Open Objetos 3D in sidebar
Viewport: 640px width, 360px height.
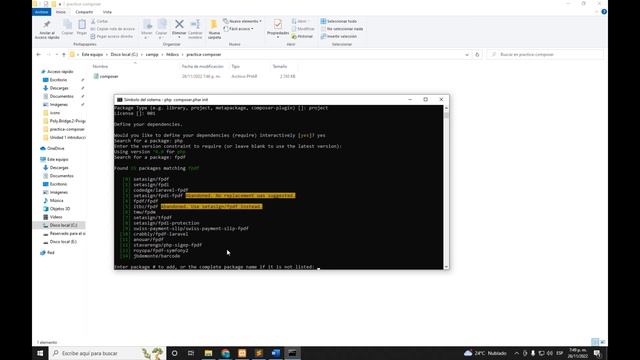point(60,209)
